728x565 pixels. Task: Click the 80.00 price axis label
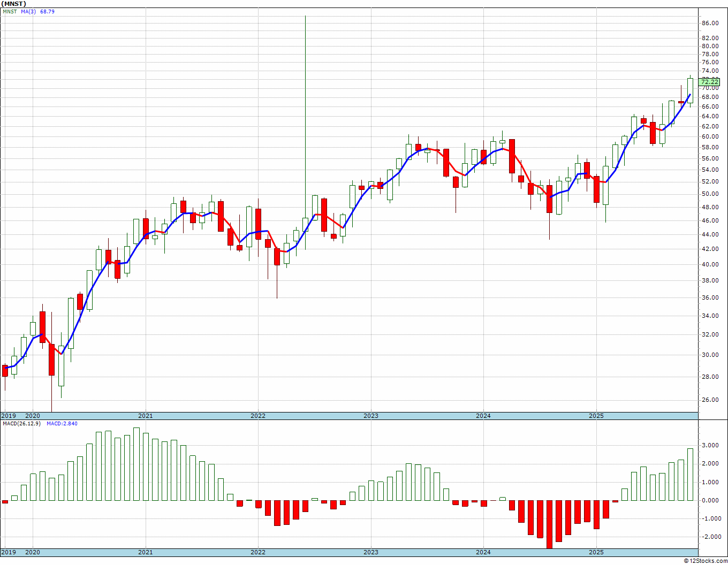pyautogui.click(x=710, y=46)
